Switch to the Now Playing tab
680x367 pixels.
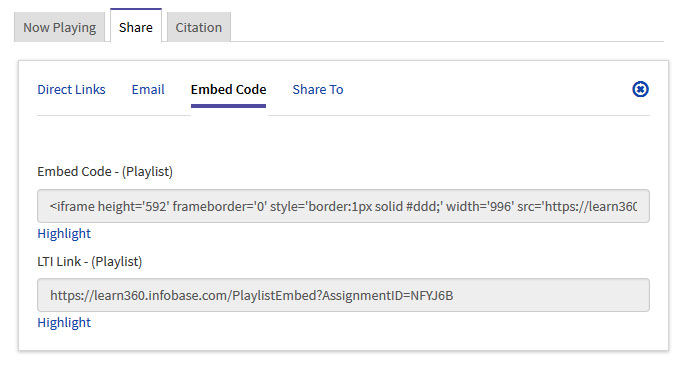(x=59, y=27)
